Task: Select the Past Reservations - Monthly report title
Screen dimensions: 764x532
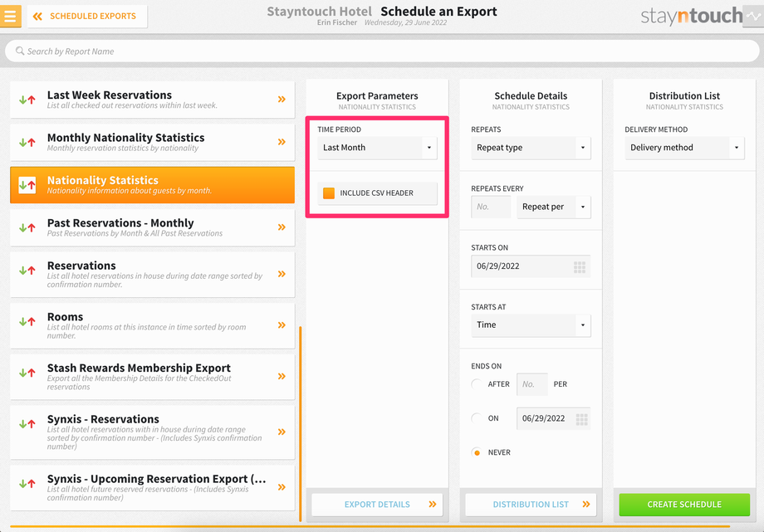Action: click(120, 223)
